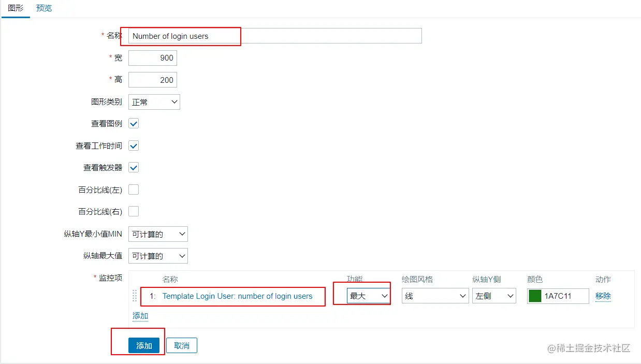Click 移除 to remove the item
641x364 pixels.
click(603, 296)
